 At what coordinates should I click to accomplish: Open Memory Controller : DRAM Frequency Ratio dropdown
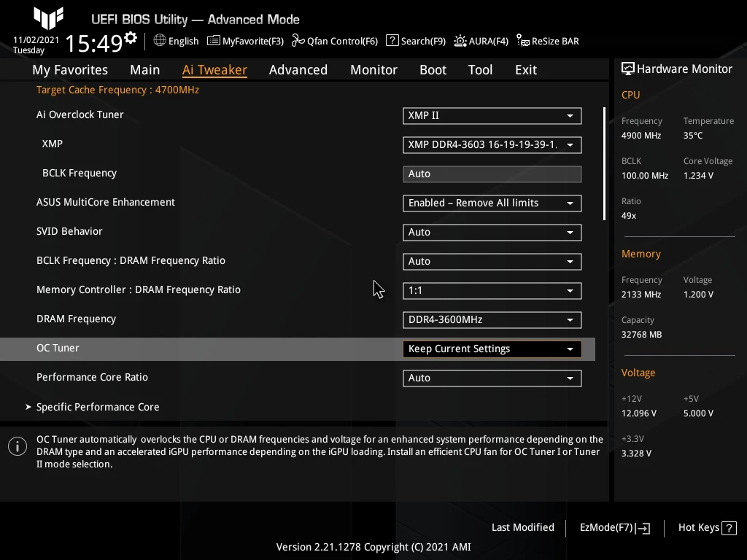point(492,290)
